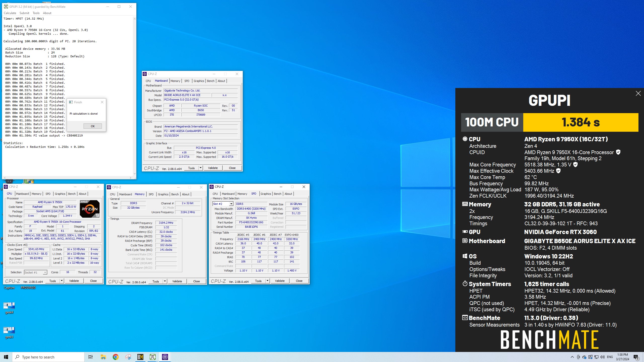
Task: Click Validate in CPU-Z SPD window
Action: click(x=280, y=281)
